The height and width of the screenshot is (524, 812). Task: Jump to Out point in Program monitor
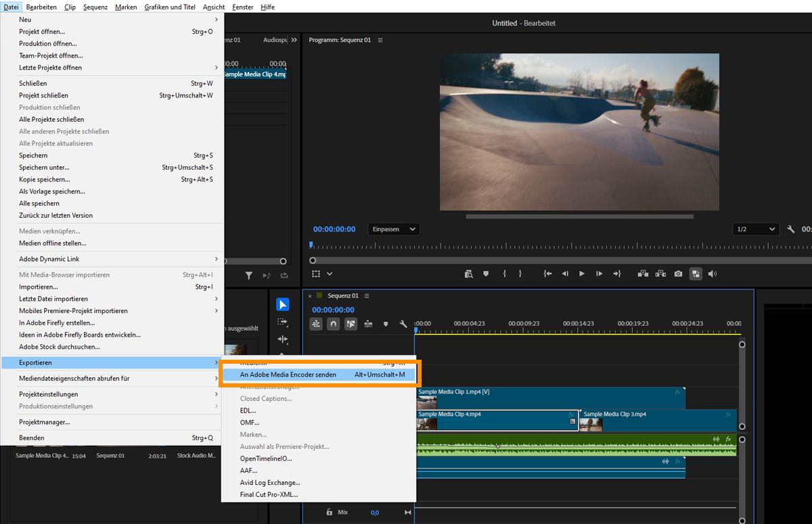[x=616, y=274]
